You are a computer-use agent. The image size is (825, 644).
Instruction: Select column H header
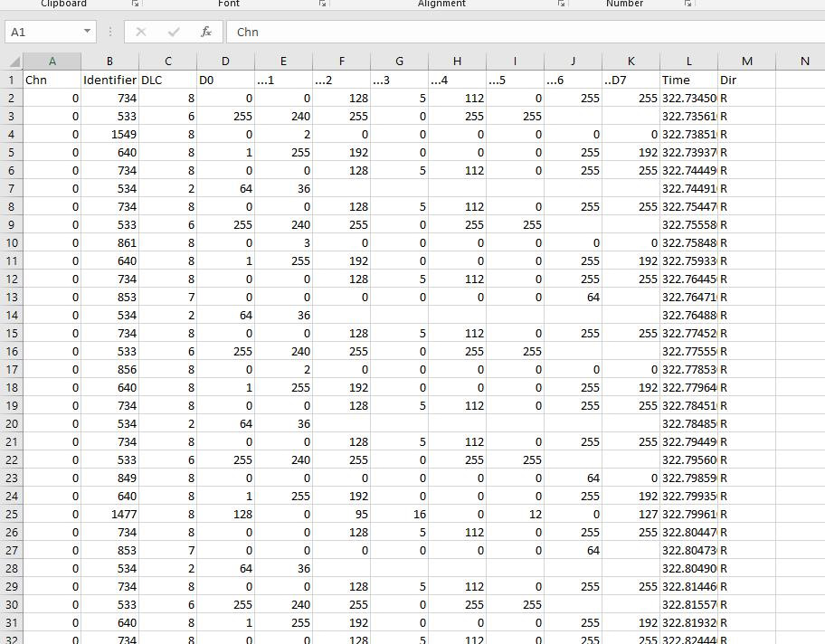pyautogui.click(x=457, y=62)
